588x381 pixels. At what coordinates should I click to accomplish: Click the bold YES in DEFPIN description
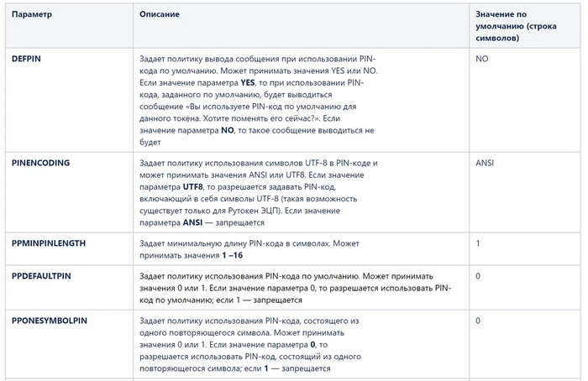point(249,83)
